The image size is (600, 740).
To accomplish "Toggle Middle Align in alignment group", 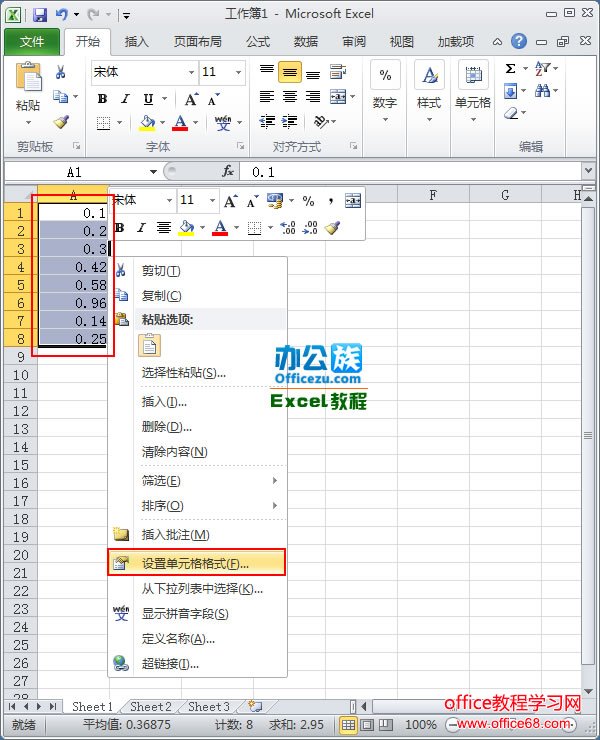I will click(x=290, y=72).
